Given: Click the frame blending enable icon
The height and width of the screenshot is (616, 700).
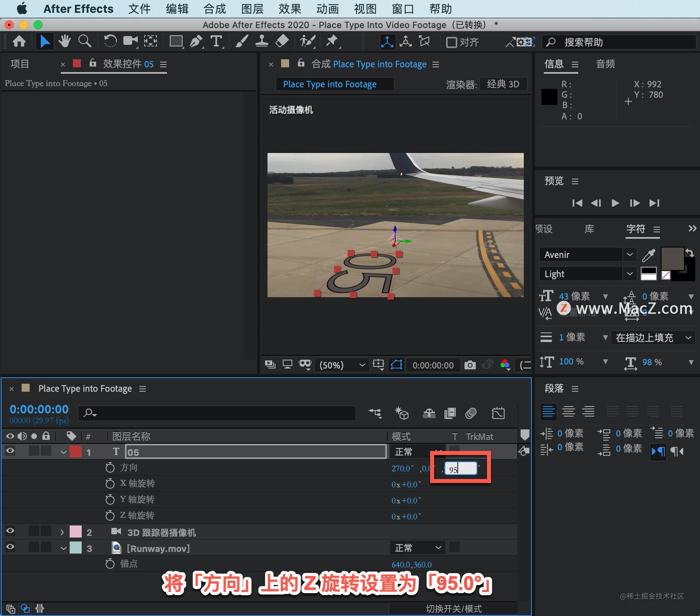Looking at the screenshot, I should (x=450, y=413).
